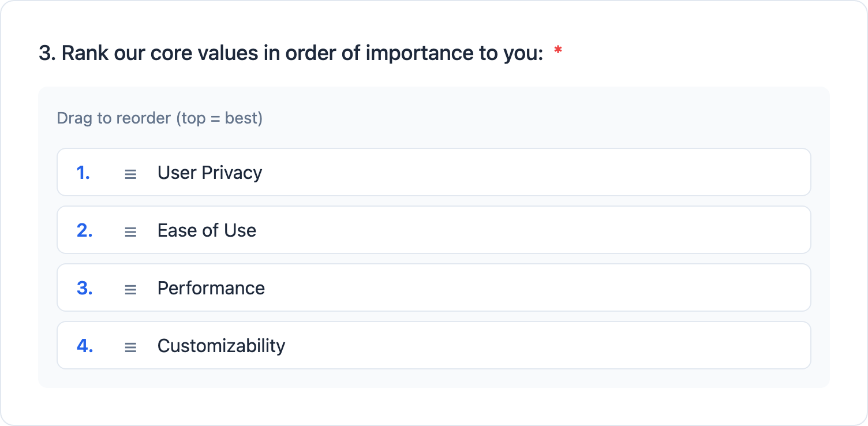Click the Customizability label text
Viewport: 868px width, 426px height.
(222, 345)
